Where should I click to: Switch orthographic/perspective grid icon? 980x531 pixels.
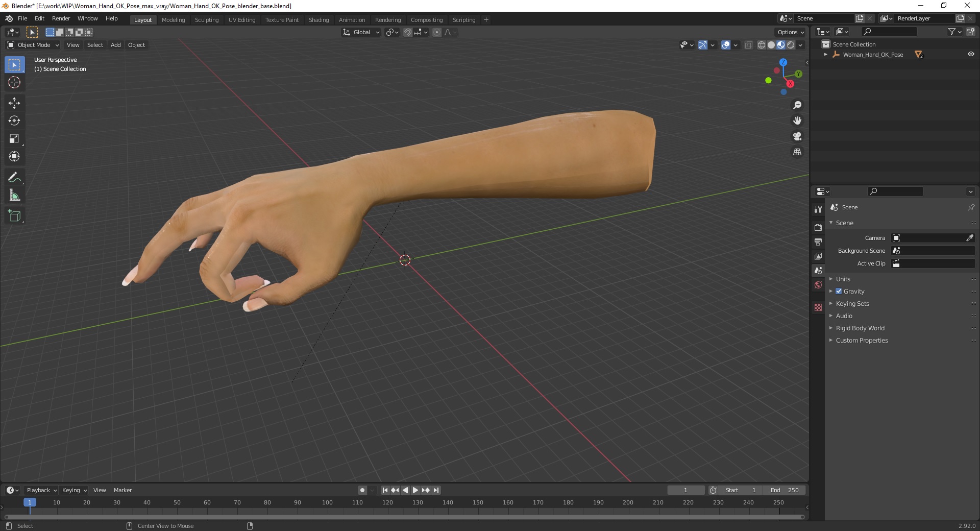[797, 152]
